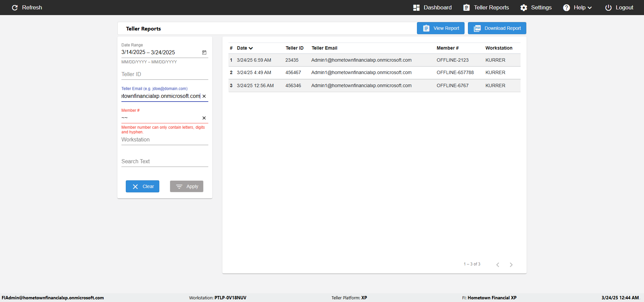Click the '1 – 3 of 3' pagination text
The height and width of the screenshot is (302, 644).
click(472, 264)
